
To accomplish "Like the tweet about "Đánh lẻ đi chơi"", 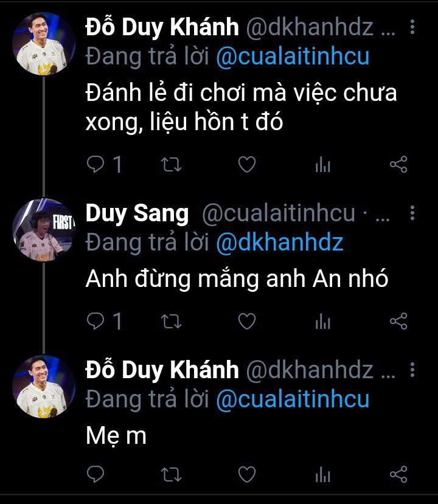I will click(246, 165).
